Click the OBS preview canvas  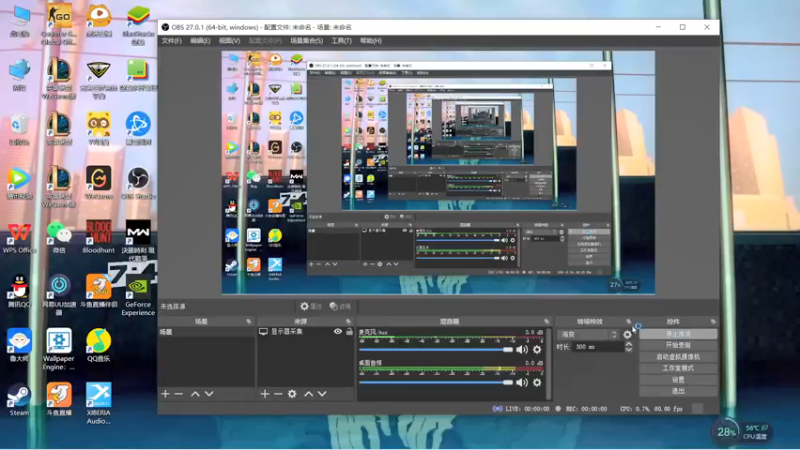438,172
